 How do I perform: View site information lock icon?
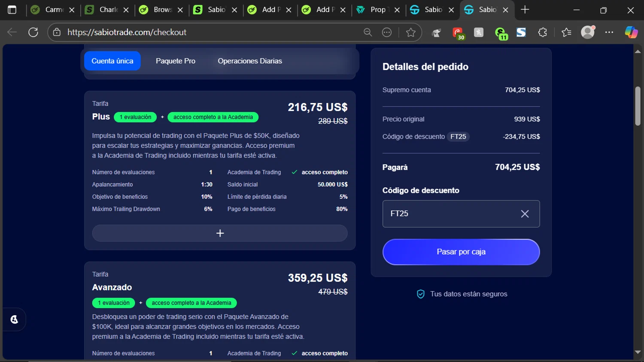(x=57, y=32)
